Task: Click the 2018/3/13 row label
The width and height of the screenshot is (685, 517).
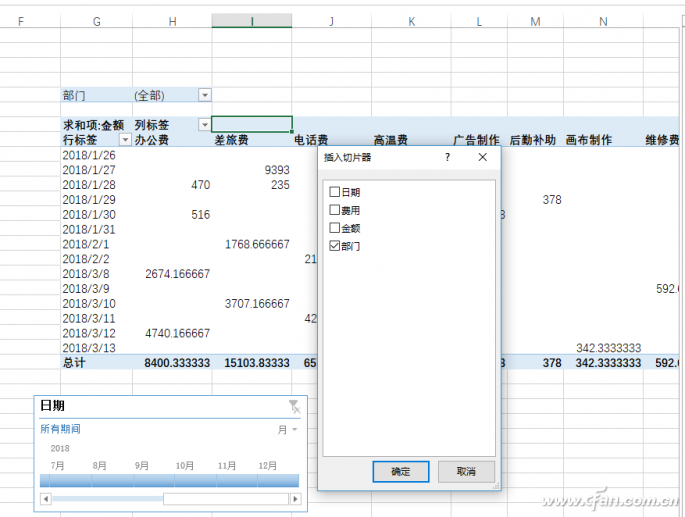Action: (x=89, y=348)
